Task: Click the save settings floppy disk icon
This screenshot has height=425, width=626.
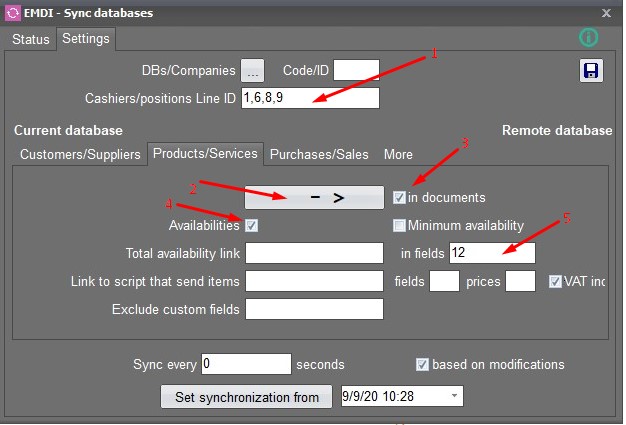Action: [591, 71]
